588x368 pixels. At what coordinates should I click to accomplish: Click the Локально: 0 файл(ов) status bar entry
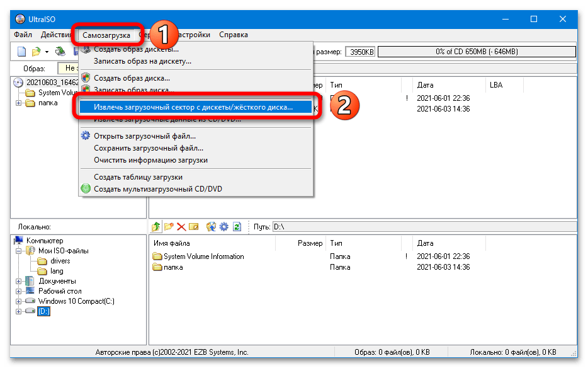pos(512,352)
